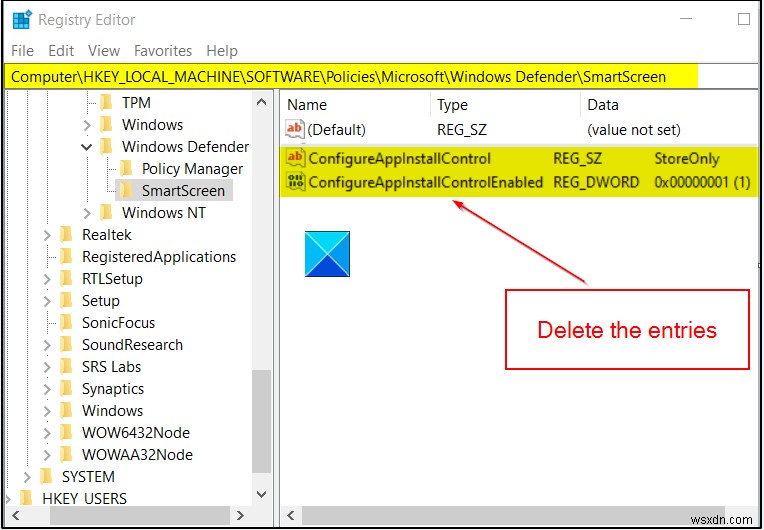Select the WOWAA32Node folder icon
Screen dimensions: 764x530
66,454
